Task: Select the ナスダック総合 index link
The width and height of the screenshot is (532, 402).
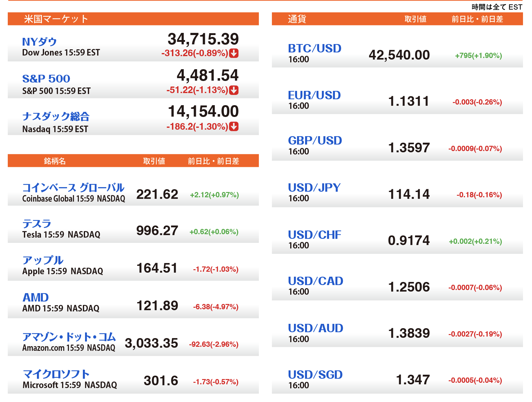Action: tap(56, 116)
